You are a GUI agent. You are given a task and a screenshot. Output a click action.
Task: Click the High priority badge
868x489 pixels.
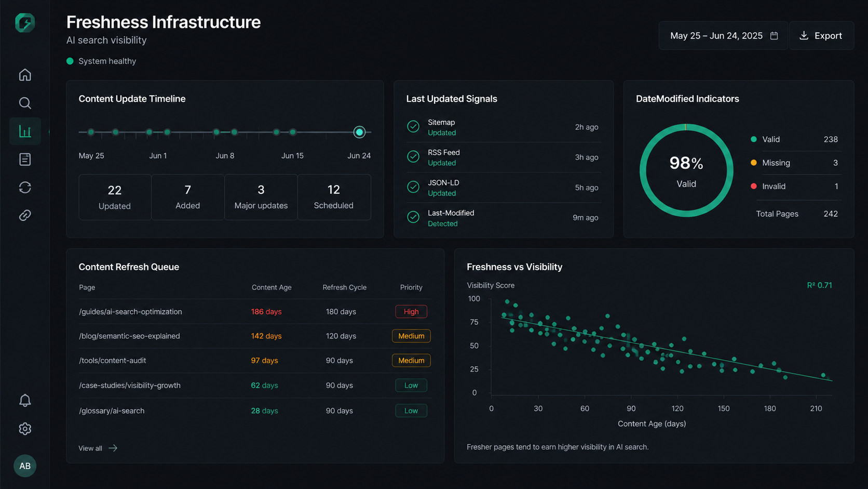411,311
